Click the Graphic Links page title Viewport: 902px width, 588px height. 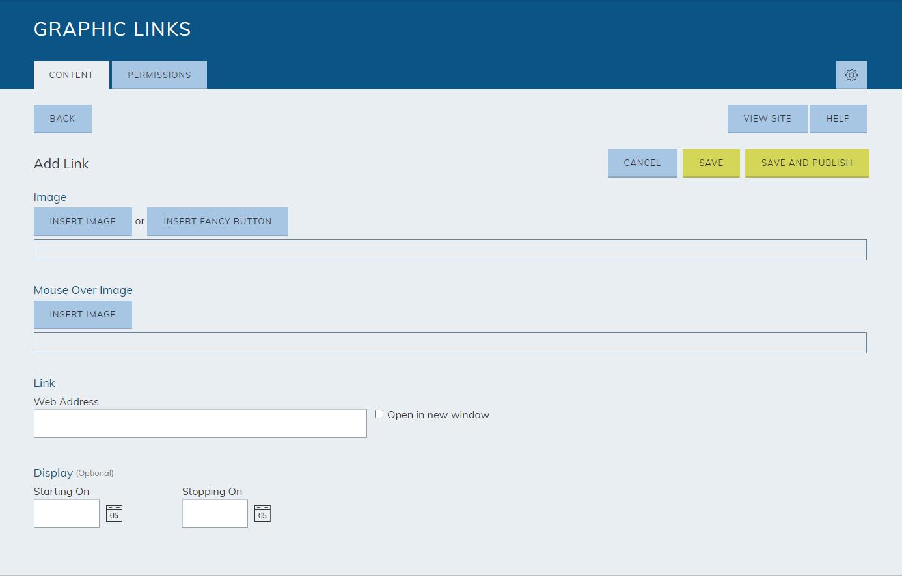click(x=113, y=29)
